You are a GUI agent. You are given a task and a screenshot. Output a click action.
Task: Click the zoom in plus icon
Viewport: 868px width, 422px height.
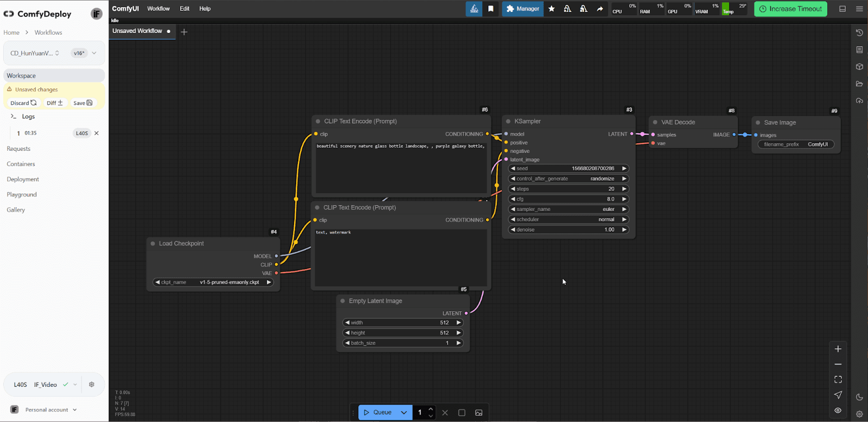[838, 349]
